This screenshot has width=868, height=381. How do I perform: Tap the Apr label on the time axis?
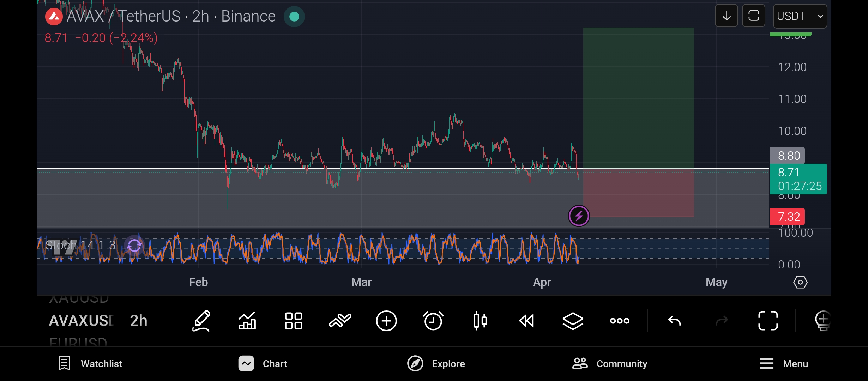tap(542, 282)
